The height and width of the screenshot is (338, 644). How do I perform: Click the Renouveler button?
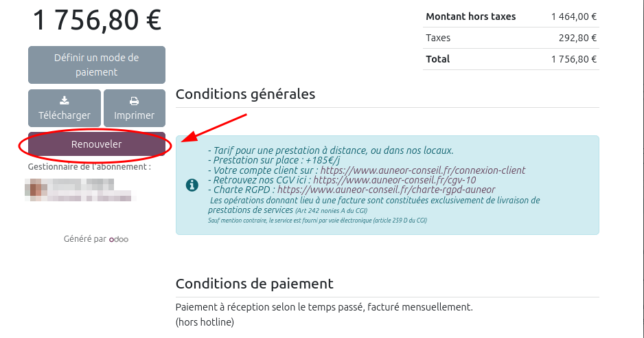(97, 144)
